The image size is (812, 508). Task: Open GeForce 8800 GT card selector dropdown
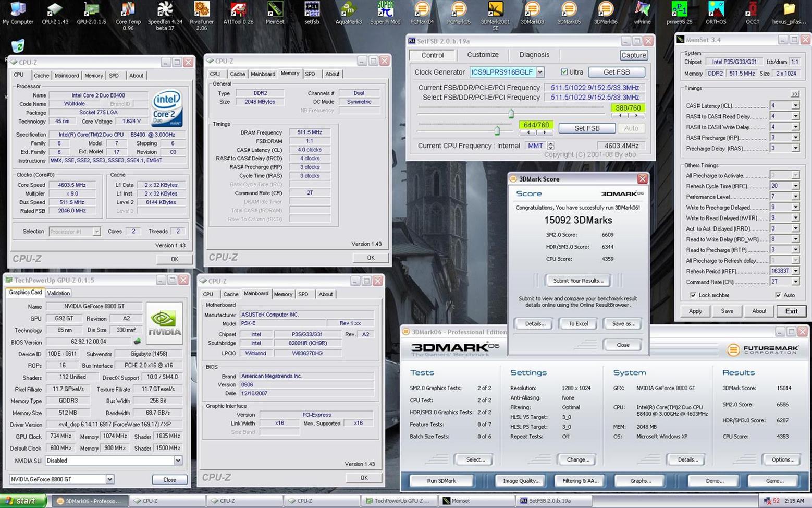click(x=109, y=479)
